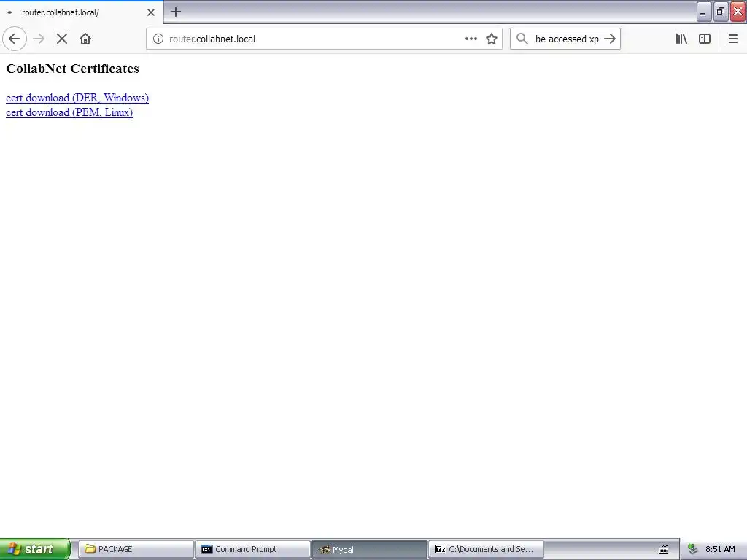Close the router.collabnet.local tab

click(x=150, y=12)
